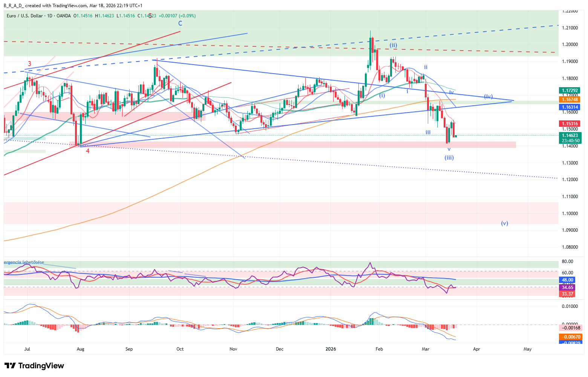This screenshot has width=588, height=377.
Task: Click 'Mar' on the time axis
Action: (426, 349)
